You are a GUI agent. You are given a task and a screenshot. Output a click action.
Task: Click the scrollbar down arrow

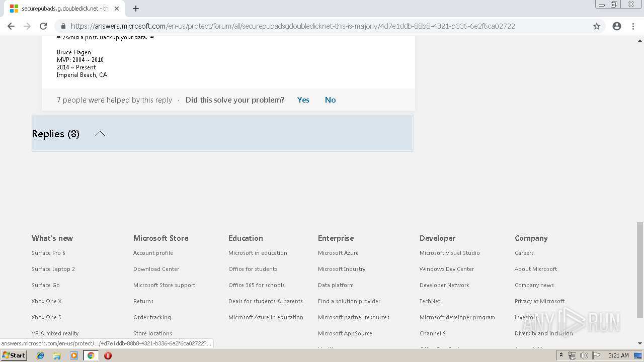pos(639,343)
